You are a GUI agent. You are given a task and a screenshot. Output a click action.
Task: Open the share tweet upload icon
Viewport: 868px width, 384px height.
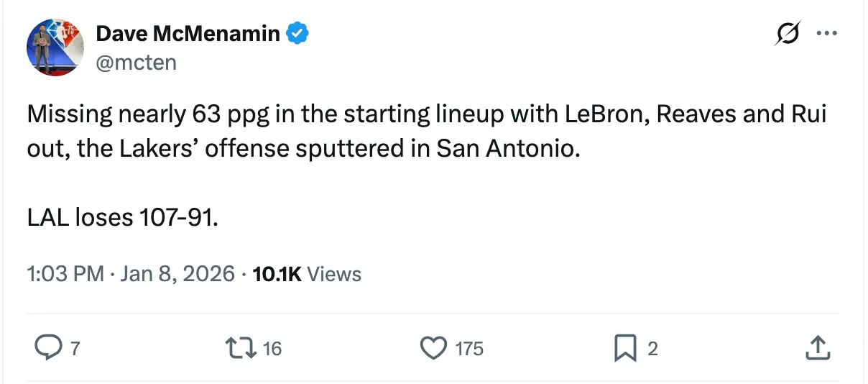click(x=816, y=349)
